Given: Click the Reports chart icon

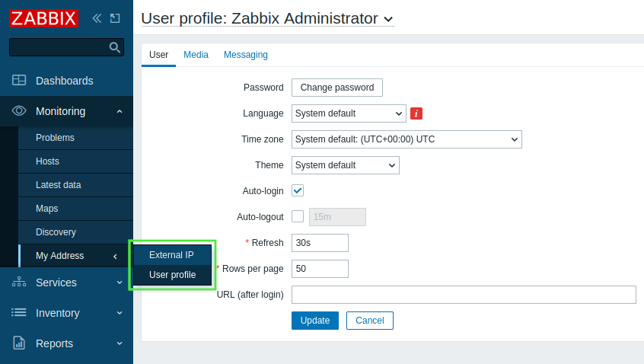Looking at the screenshot, I should click(19, 343).
